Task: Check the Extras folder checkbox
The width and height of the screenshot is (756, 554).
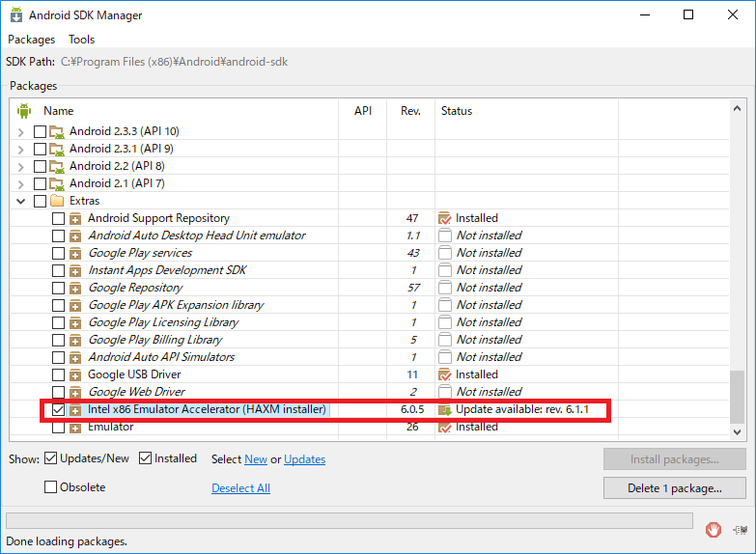Action: point(40,201)
